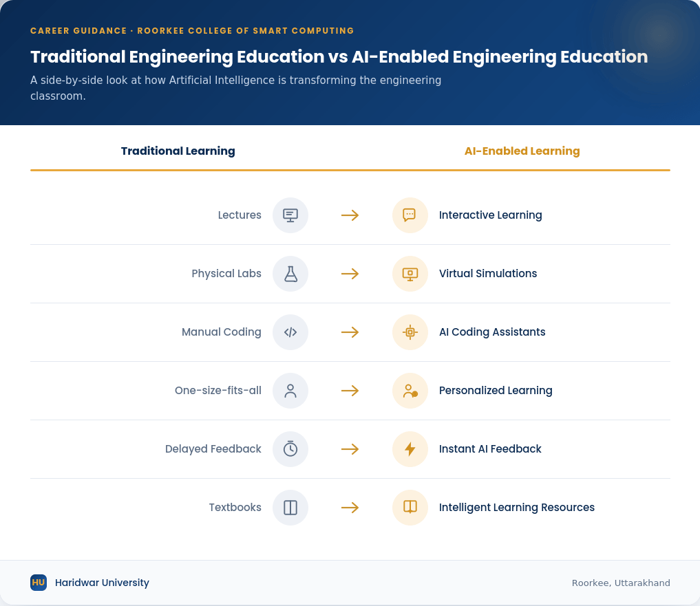
Task: Click the Textbooks closed book icon
Action: coord(290,508)
